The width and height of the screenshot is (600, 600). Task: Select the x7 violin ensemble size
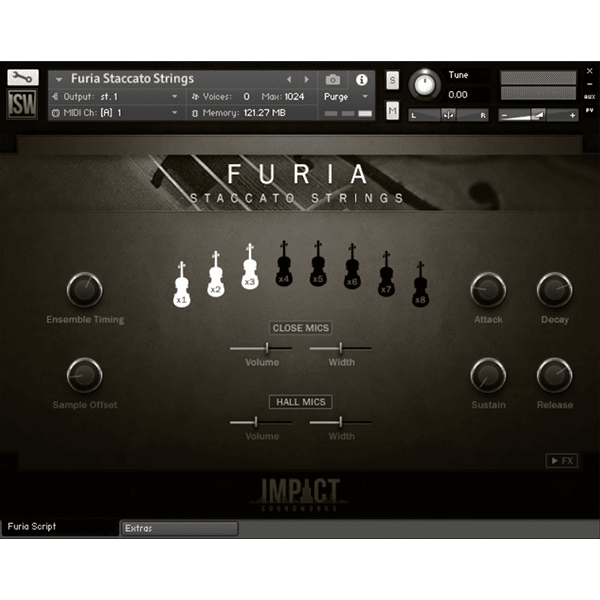pyautogui.click(x=386, y=274)
